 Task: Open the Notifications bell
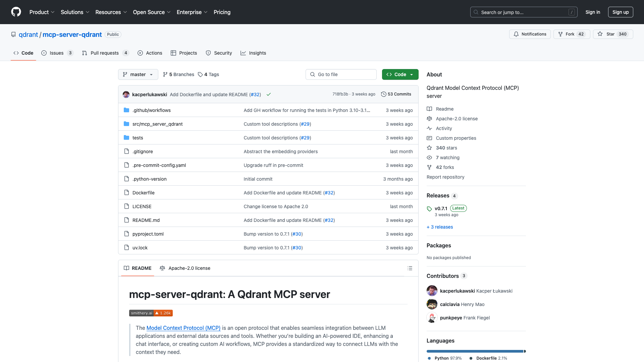pos(516,34)
